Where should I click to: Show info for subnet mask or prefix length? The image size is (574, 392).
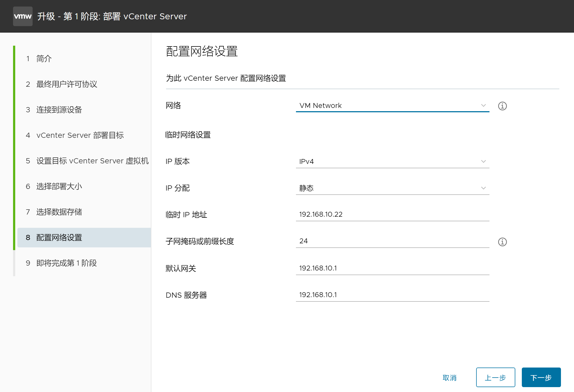tap(502, 242)
